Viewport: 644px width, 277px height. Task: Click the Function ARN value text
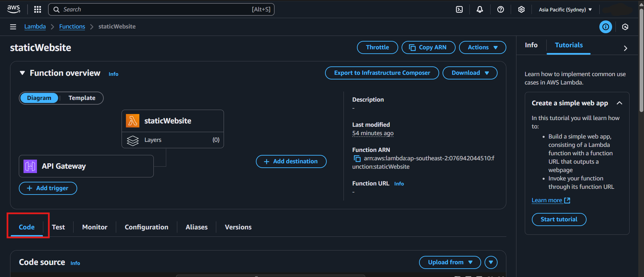[423, 162]
